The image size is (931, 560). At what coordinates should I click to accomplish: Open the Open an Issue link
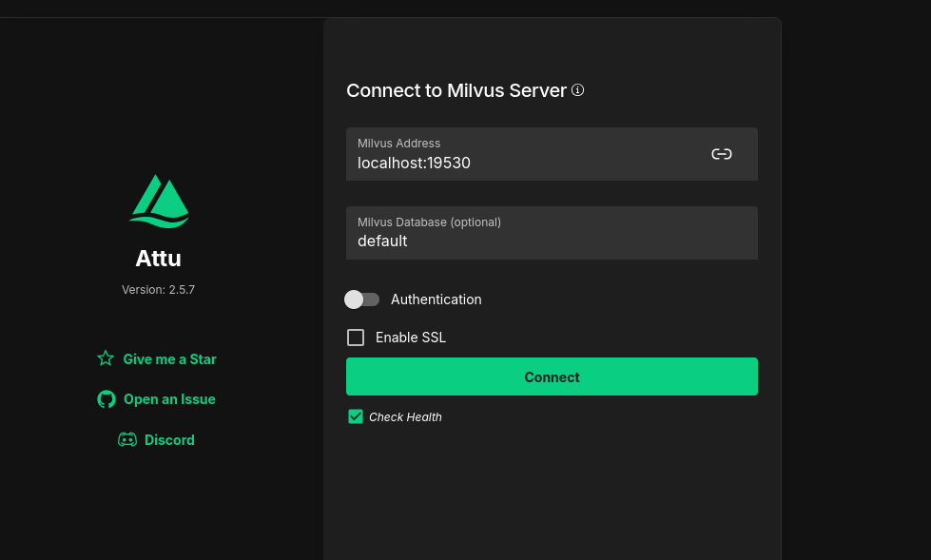tap(169, 399)
